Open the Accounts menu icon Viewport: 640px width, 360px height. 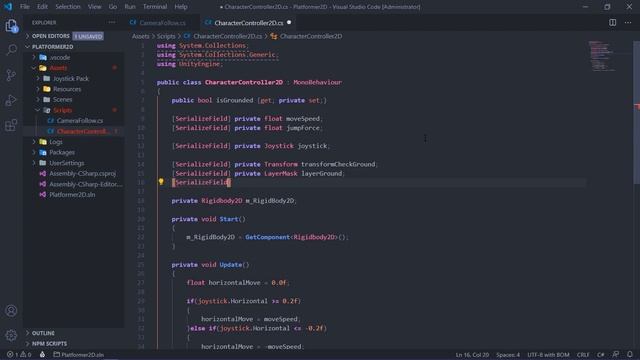[11, 311]
